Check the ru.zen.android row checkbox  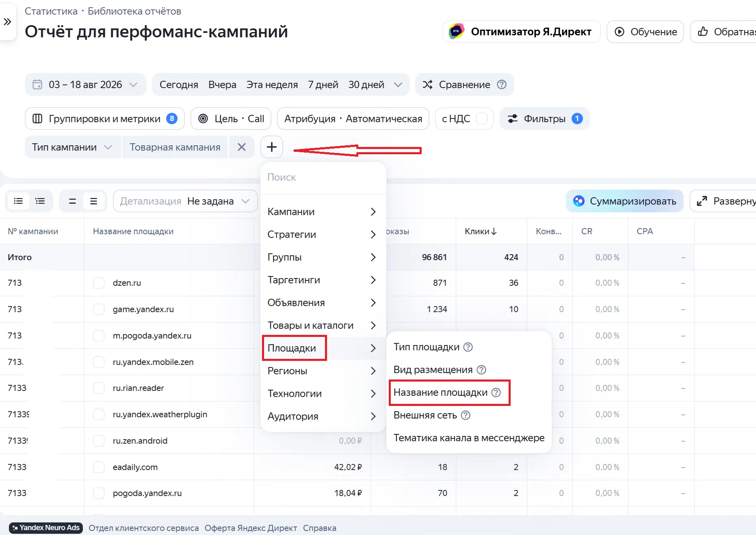tap(99, 441)
